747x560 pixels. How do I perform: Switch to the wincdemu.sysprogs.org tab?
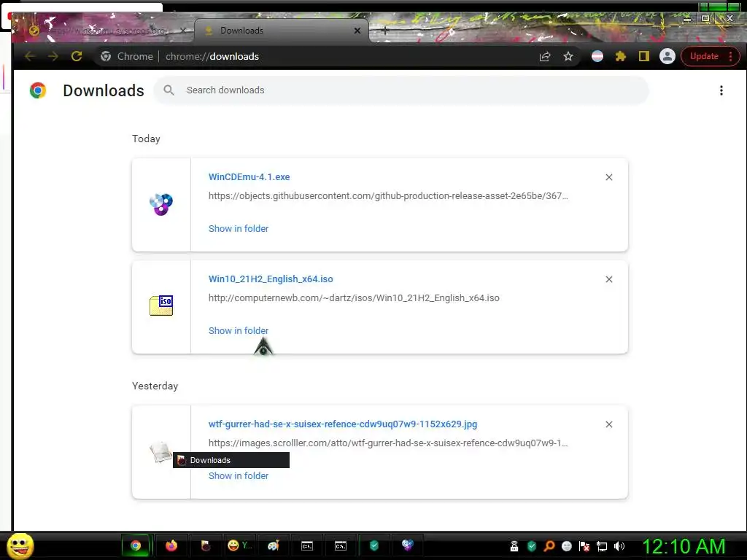point(107,31)
